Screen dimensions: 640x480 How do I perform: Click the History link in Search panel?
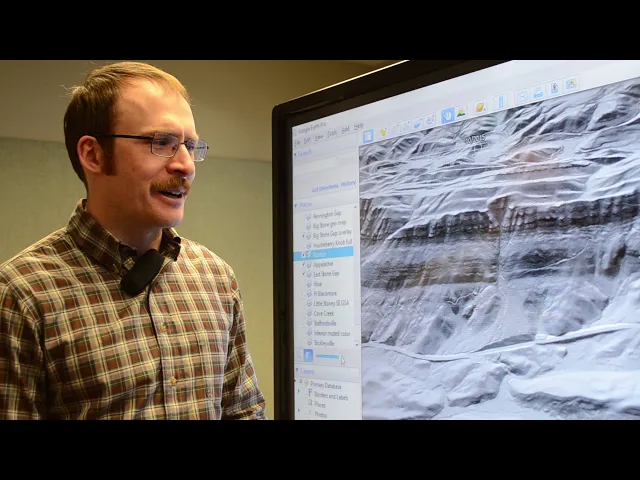click(347, 184)
